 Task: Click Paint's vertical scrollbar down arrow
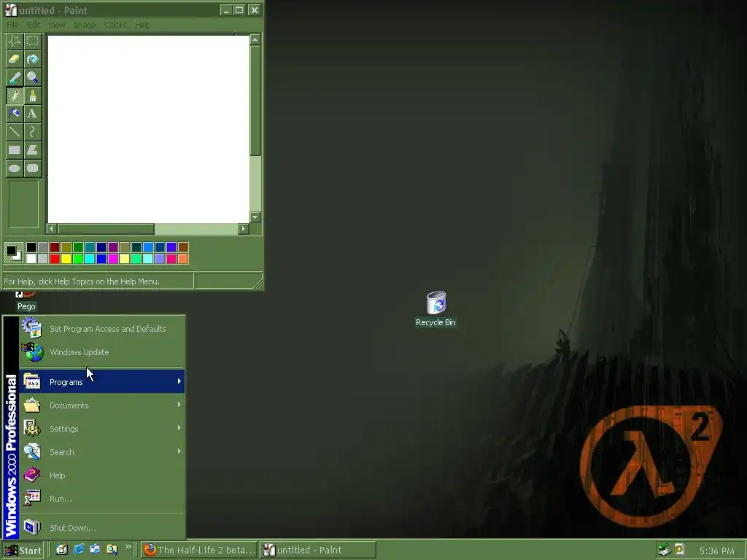tap(255, 217)
